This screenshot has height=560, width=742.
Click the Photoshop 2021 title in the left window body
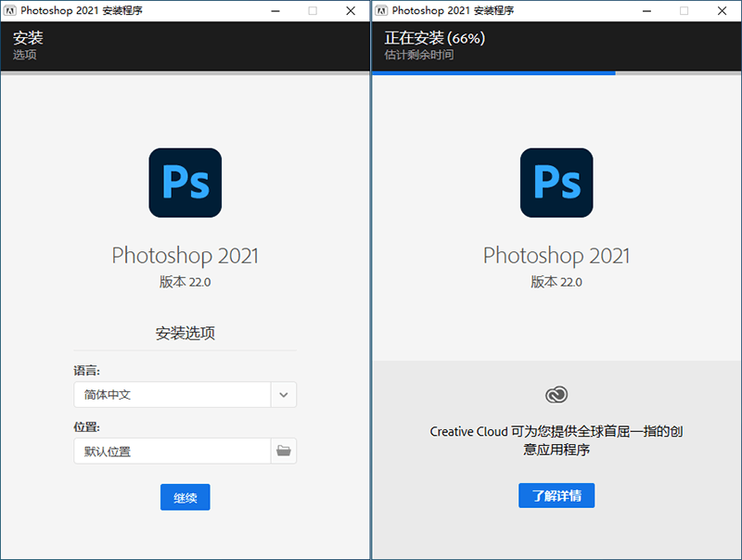coord(185,256)
